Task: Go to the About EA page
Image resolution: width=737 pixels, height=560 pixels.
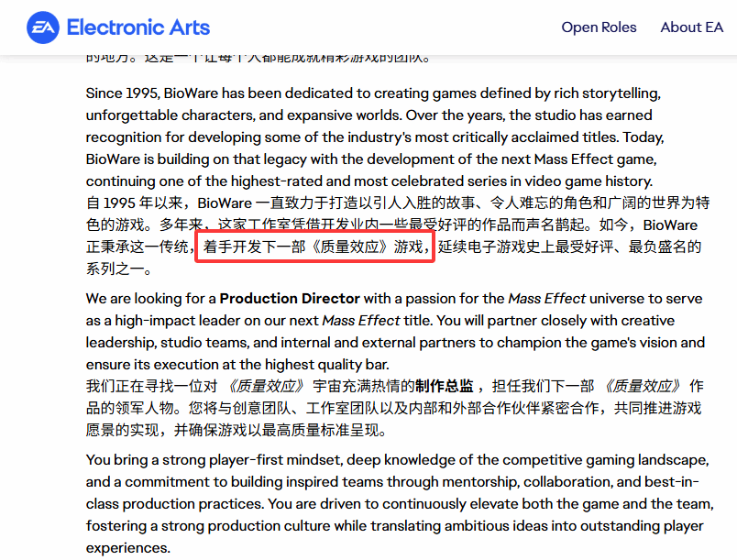Action: (x=691, y=27)
